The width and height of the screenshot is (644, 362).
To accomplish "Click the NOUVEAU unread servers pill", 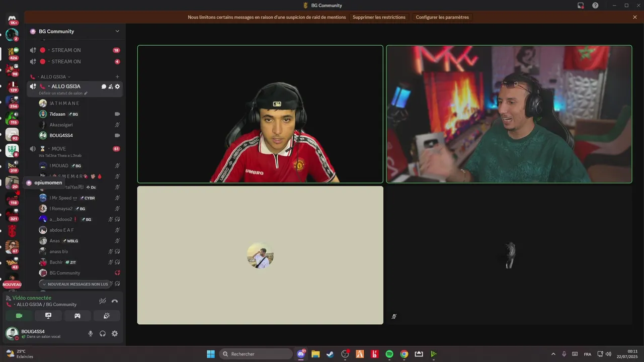I will pos(12,285).
